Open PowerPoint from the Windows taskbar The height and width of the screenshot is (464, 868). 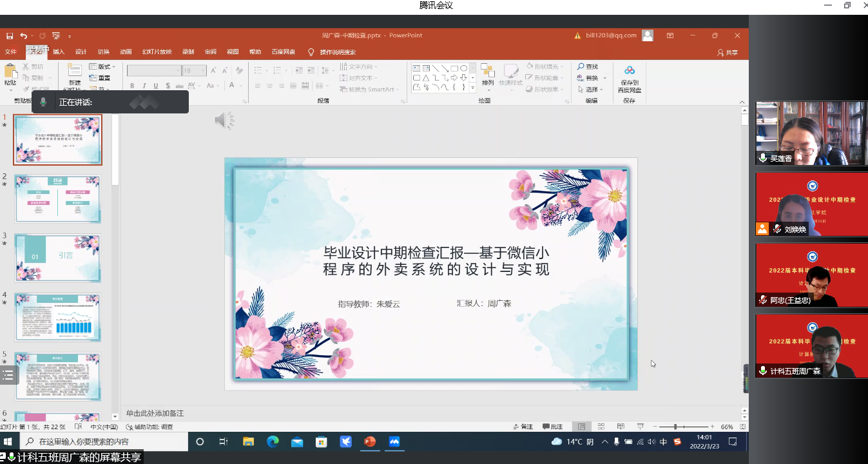point(370,441)
